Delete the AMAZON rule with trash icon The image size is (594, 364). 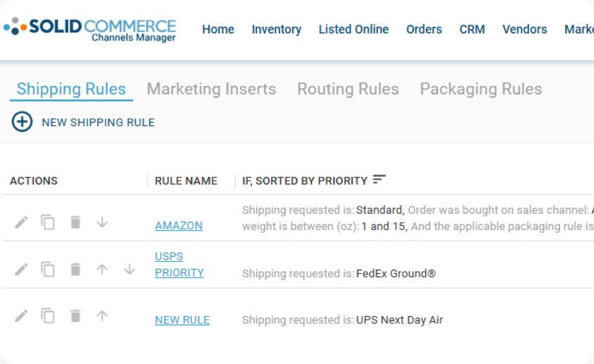[75, 222]
